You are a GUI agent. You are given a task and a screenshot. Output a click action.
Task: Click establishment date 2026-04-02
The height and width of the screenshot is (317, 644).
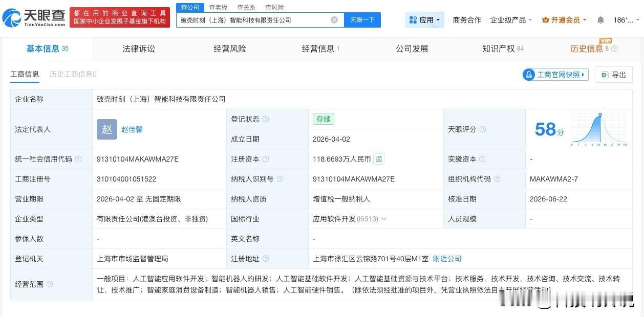pos(331,139)
